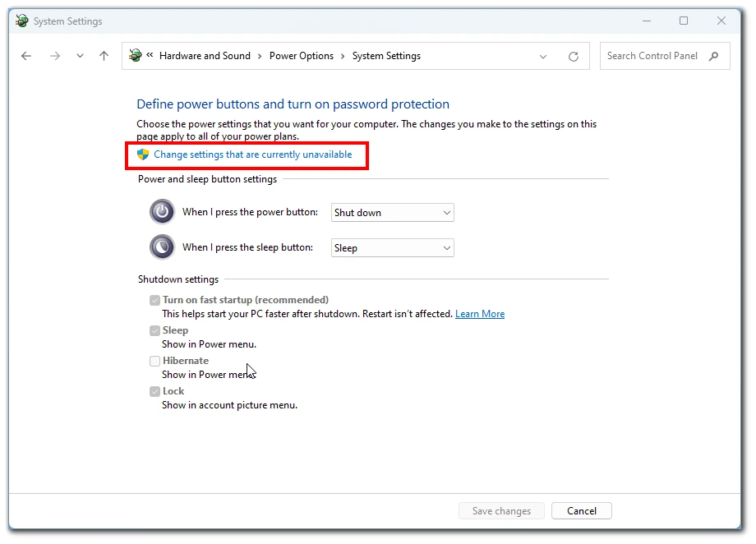Click the Control Panel icon in address bar
The height and width of the screenshot is (544, 756).
[x=136, y=55]
